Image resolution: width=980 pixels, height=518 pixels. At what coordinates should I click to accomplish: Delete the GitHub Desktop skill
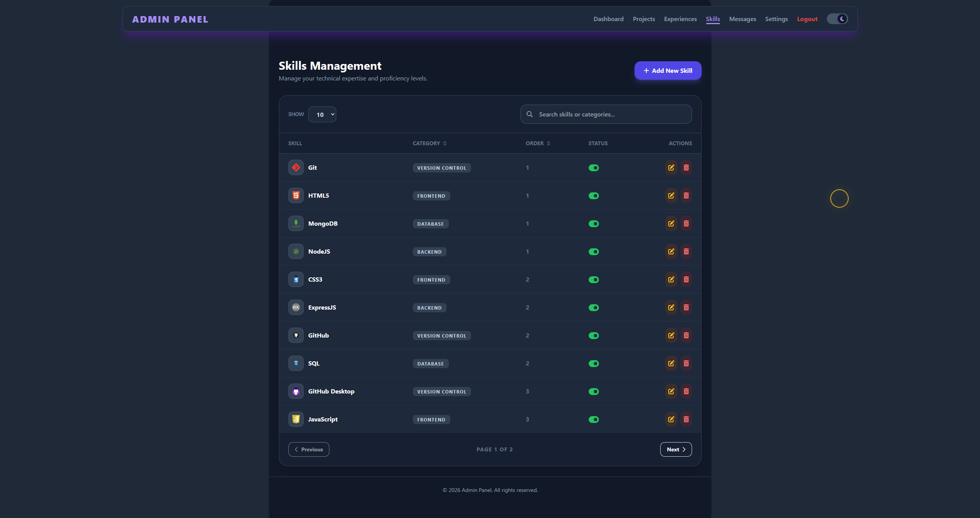coord(686,391)
